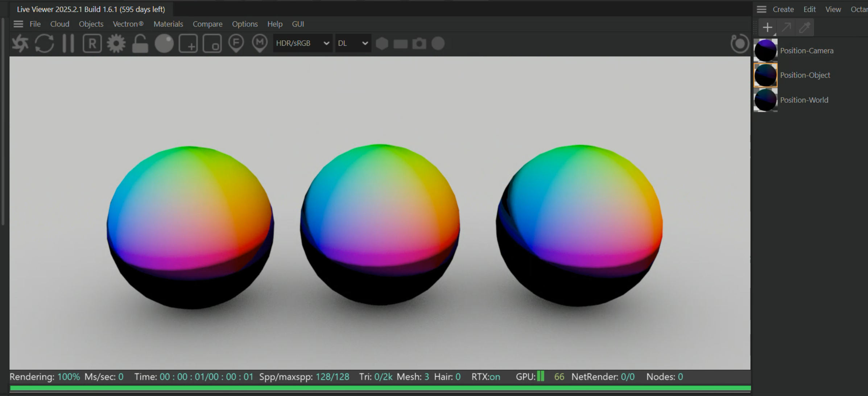Viewport: 868px width, 396px height.
Task: Open render settings gear icon
Action: [116, 44]
